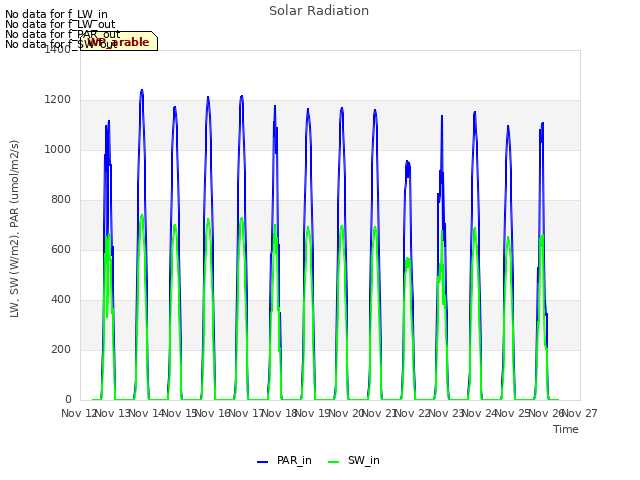Click the Nov 24 x-axis tick label

(480, 413)
